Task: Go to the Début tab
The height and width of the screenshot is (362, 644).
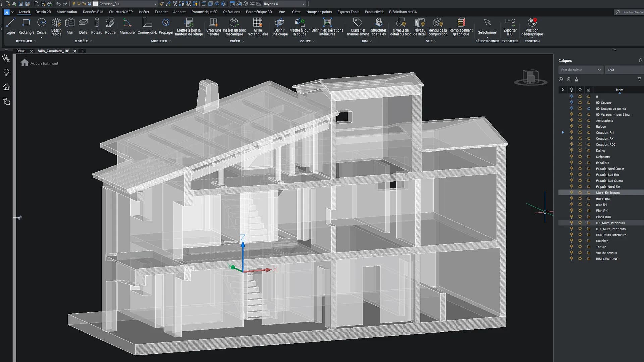Action: coord(21,51)
